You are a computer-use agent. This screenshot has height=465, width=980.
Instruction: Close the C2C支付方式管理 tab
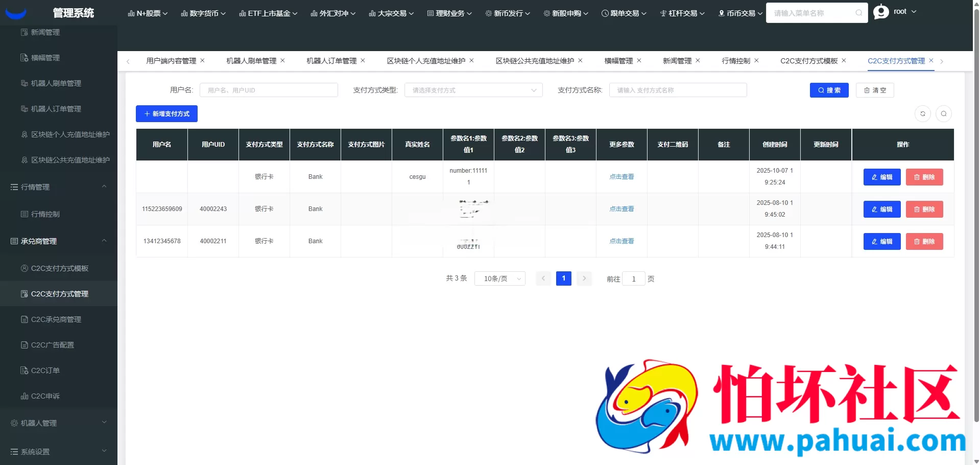(931, 60)
